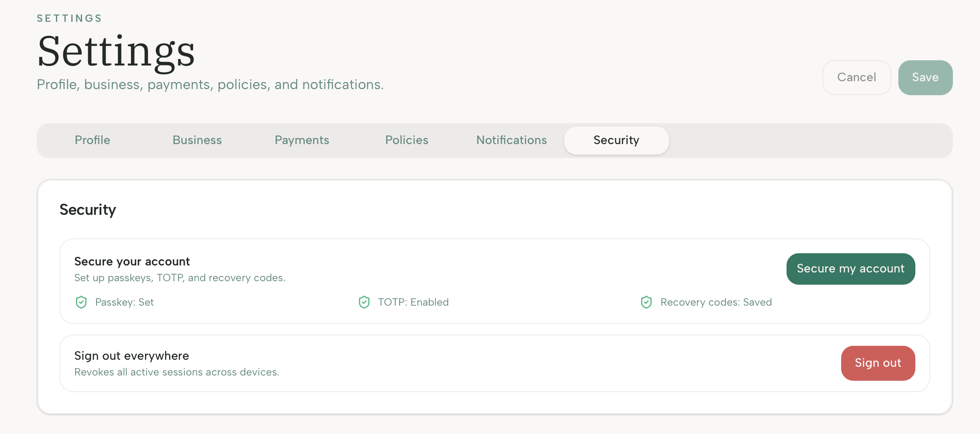Image resolution: width=980 pixels, height=434 pixels.
Task: Click the Secure your account heading
Action: click(x=132, y=261)
